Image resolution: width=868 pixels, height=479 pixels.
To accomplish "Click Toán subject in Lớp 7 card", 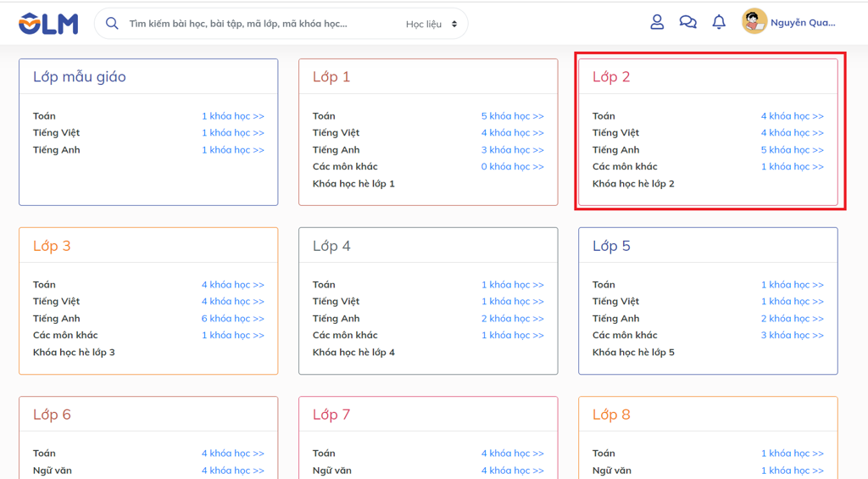I will click(323, 453).
